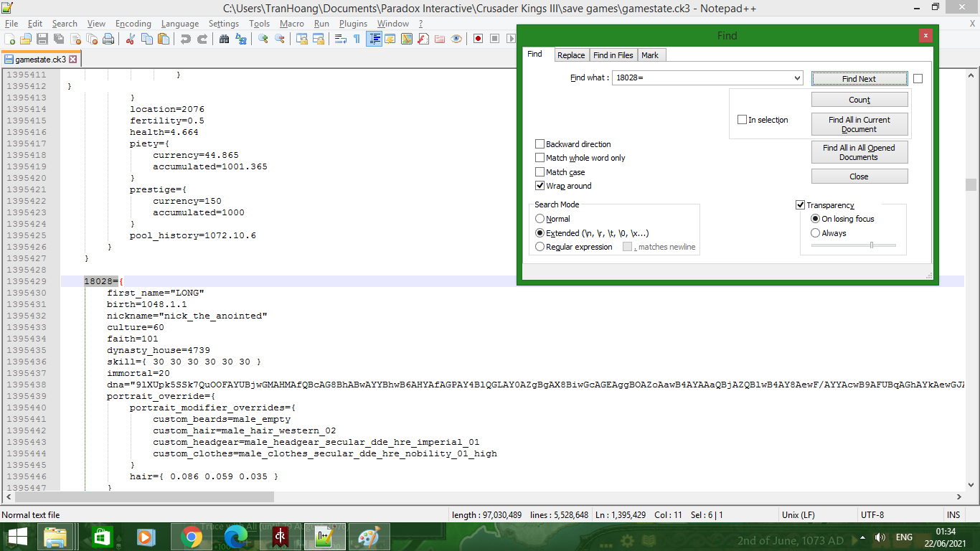This screenshot has width=980, height=551.
Task: Open Google Chrome from the taskbar
Action: 192,537
